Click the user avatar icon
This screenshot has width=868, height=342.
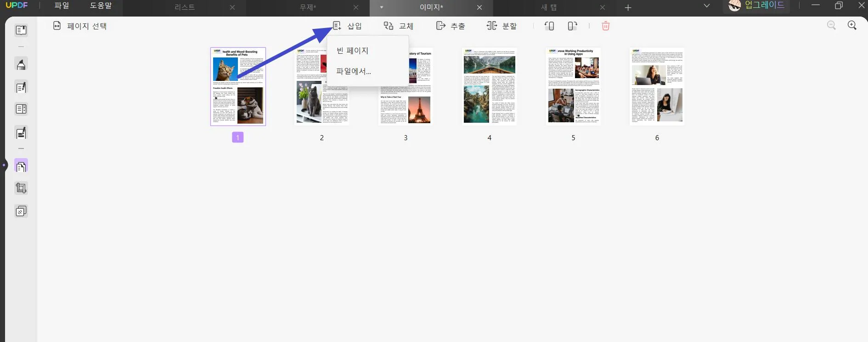[x=735, y=6]
